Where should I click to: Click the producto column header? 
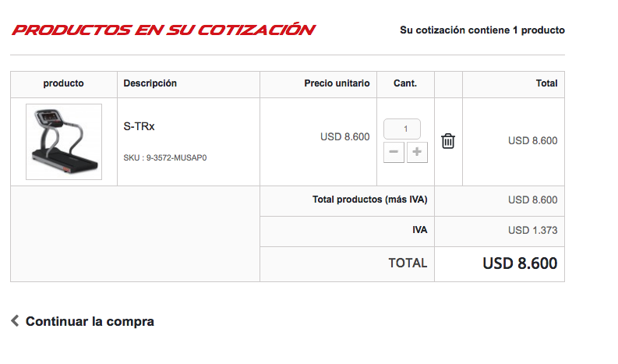point(63,83)
